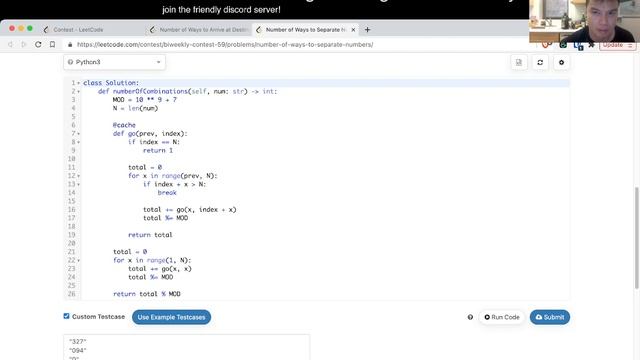Click the lock site info icon

70,44
